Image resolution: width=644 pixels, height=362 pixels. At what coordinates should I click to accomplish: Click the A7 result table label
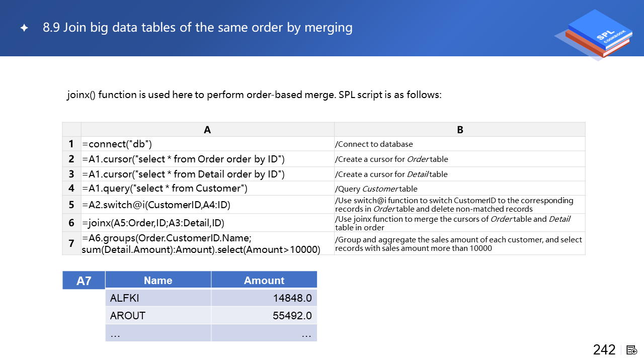[x=84, y=281]
